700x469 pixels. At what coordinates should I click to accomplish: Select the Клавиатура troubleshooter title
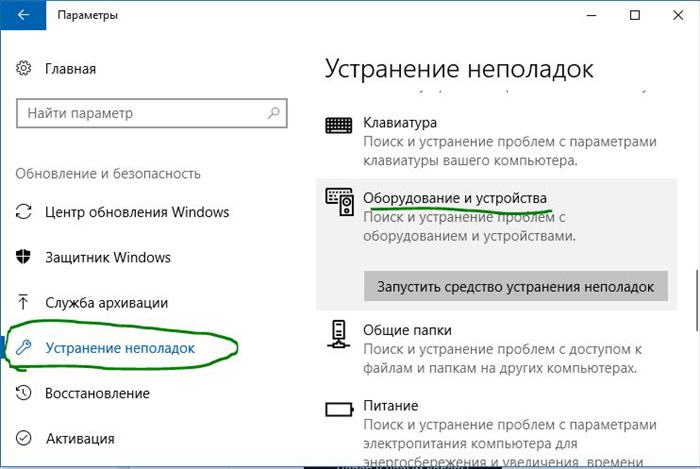click(400, 123)
